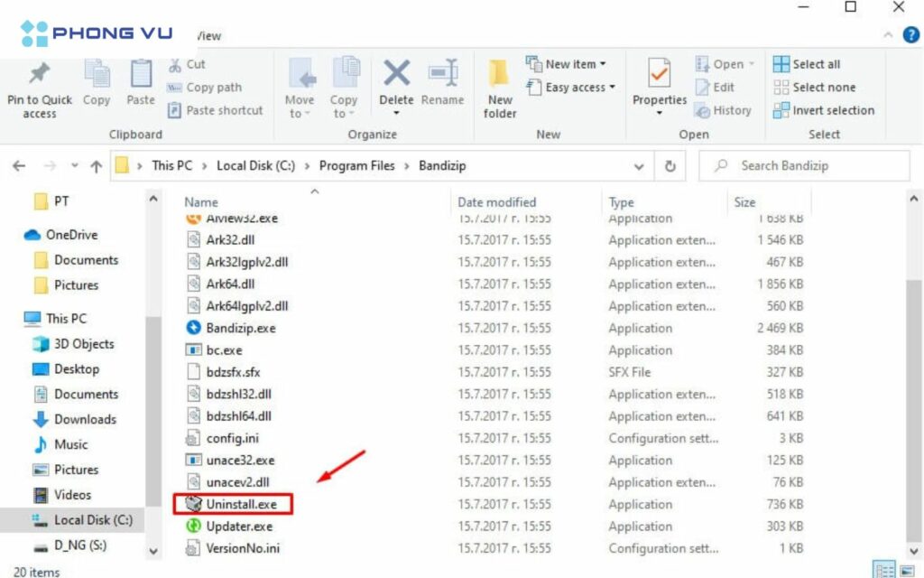
Task: Expand the Easy access dropdown
Action: [569, 88]
